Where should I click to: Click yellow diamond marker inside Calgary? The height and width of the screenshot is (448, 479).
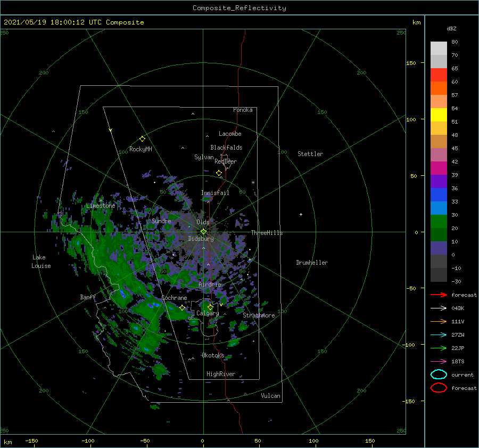[210, 307]
